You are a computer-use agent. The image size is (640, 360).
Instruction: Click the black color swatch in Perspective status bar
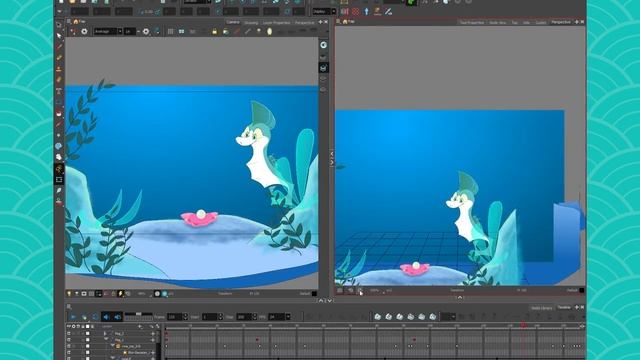coord(582,290)
